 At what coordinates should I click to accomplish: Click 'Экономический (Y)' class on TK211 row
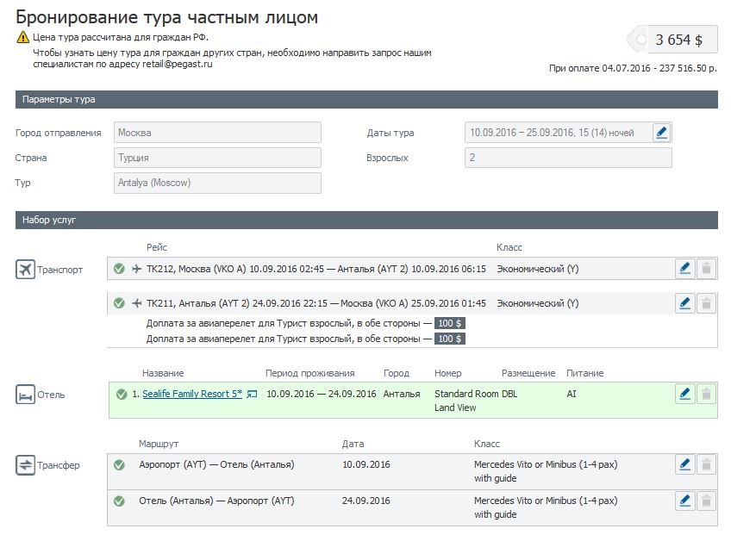538,303
